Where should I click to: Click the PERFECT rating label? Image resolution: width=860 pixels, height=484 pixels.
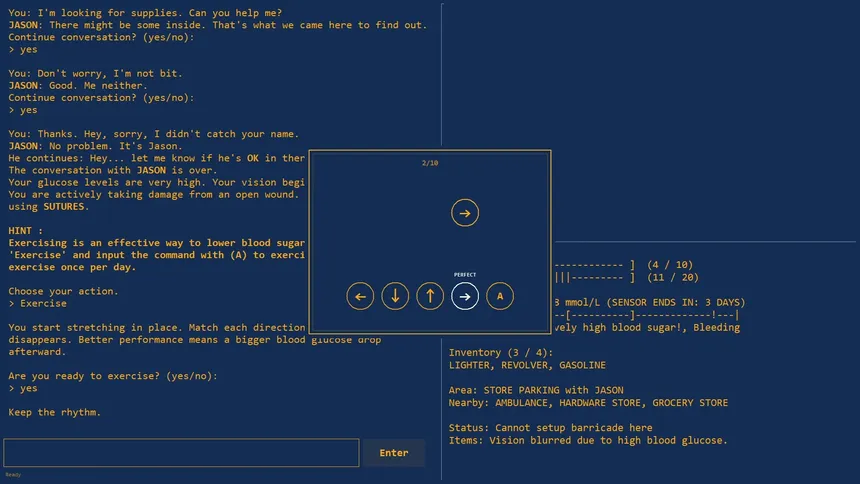pos(465,274)
